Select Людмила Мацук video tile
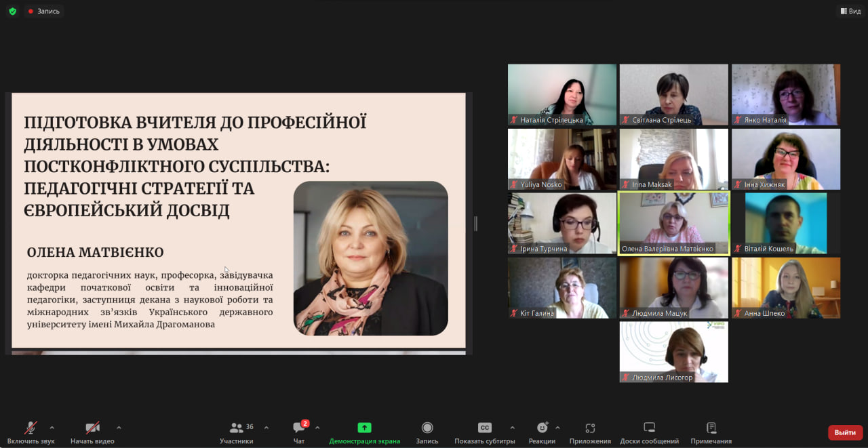The height and width of the screenshot is (448, 868). point(674,288)
